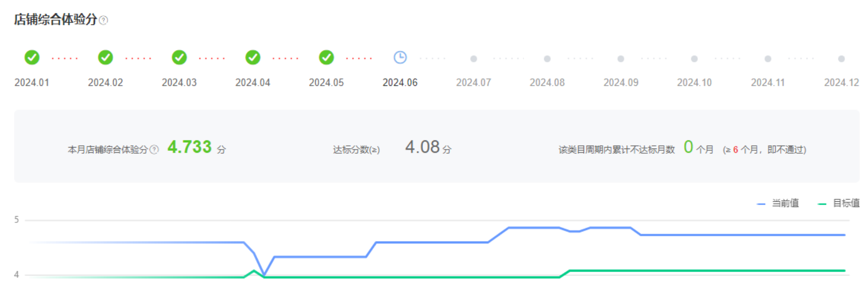
Task: Click question mark next to 本月店铺综合体验分
Action: pyautogui.click(x=154, y=149)
